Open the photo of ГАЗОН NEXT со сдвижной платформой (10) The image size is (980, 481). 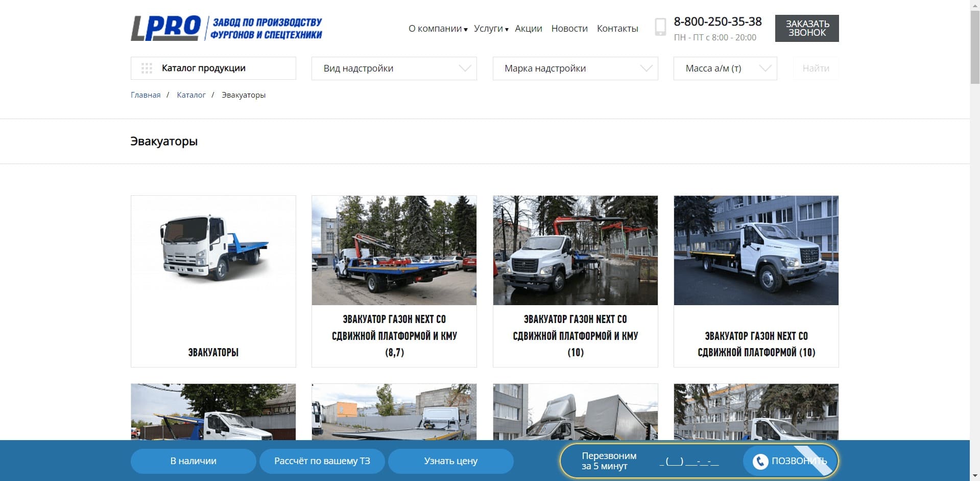click(756, 250)
